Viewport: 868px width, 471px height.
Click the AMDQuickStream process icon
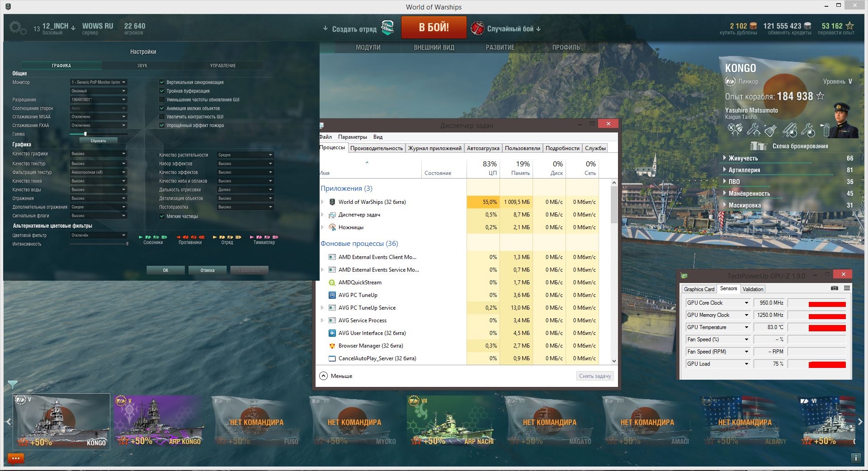tap(332, 283)
